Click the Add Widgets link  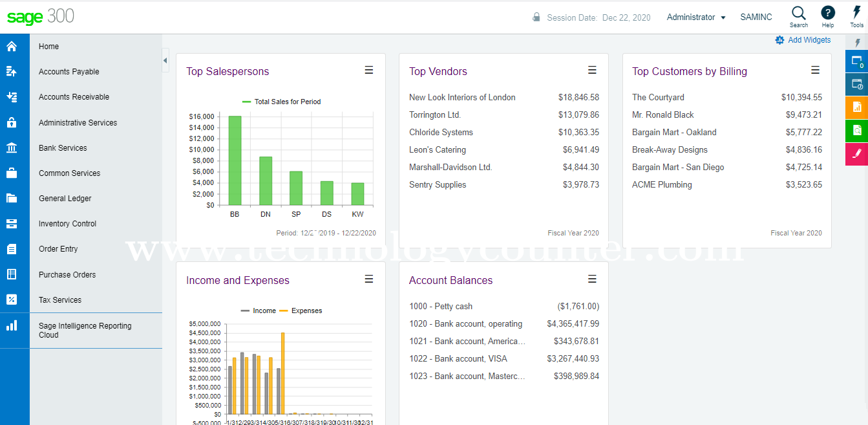coord(809,40)
